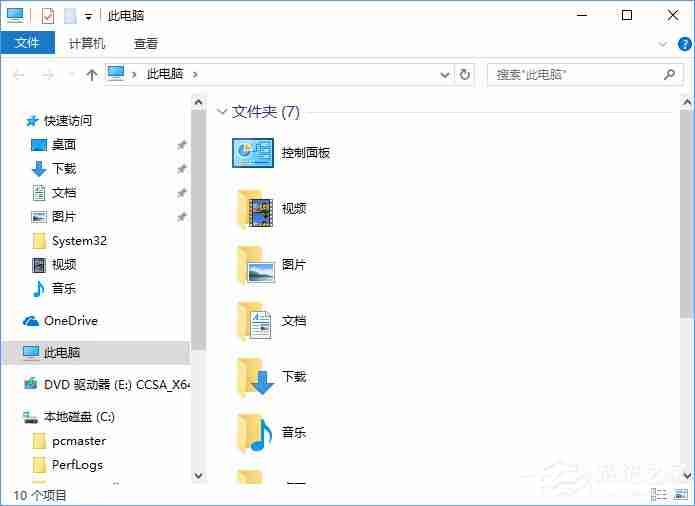Click the search 此电脑 input box
The image size is (695, 506).
coord(585,74)
